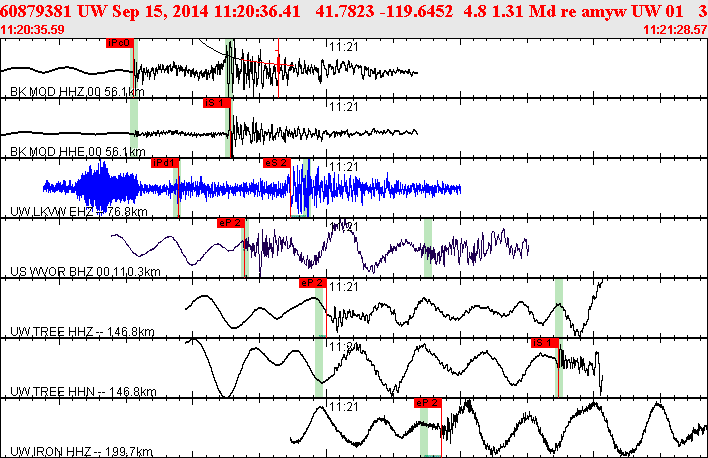Click the green predicted S band on WVOR
Image resolution: width=708 pixels, height=458 pixels.
[428, 248]
